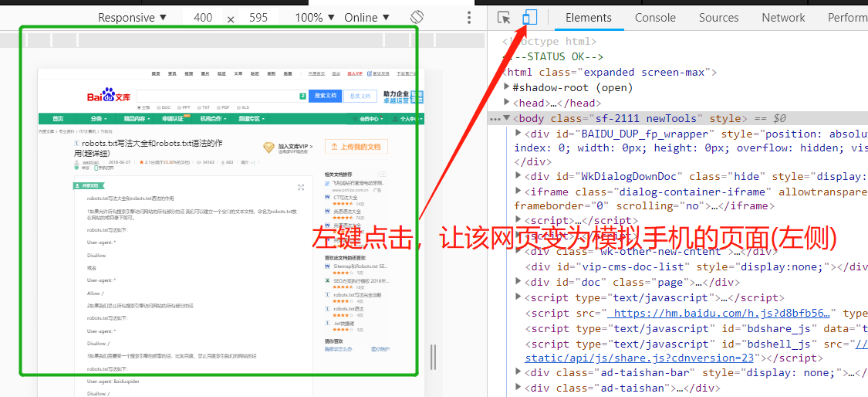Switch to the Sources tab
Viewport: 868px width, 397px height.
tap(718, 18)
